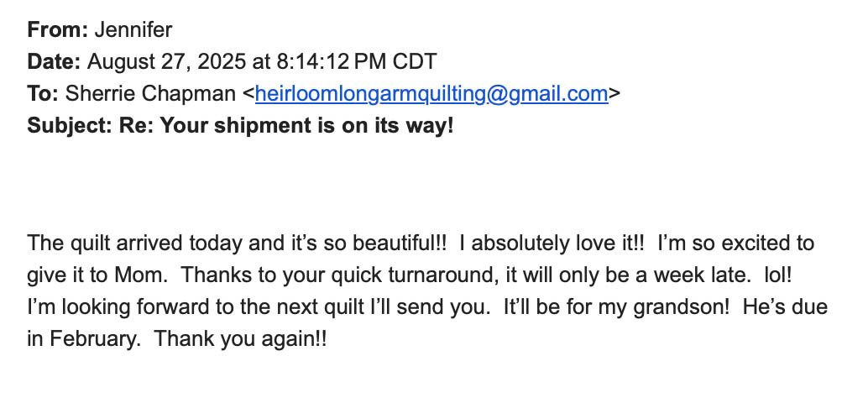Click the Subject: header label
The height and width of the screenshot is (403, 868).
(x=70, y=126)
